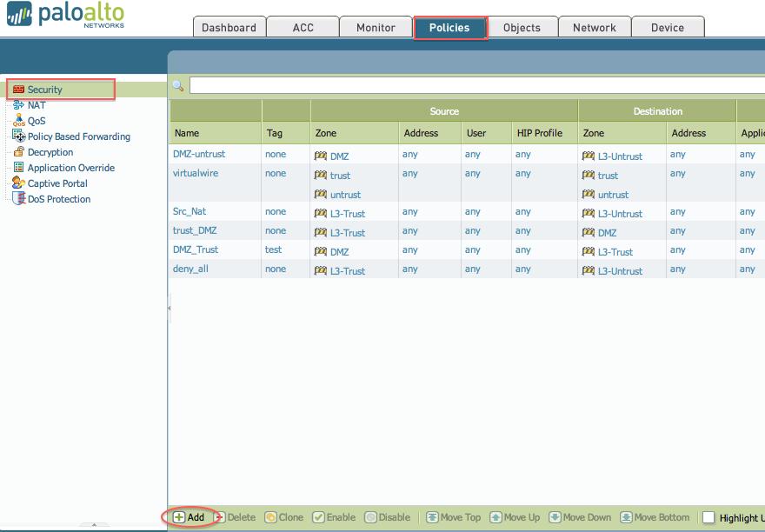Open the Monitor tab
This screenshot has width=765, height=532.
[376, 27]
